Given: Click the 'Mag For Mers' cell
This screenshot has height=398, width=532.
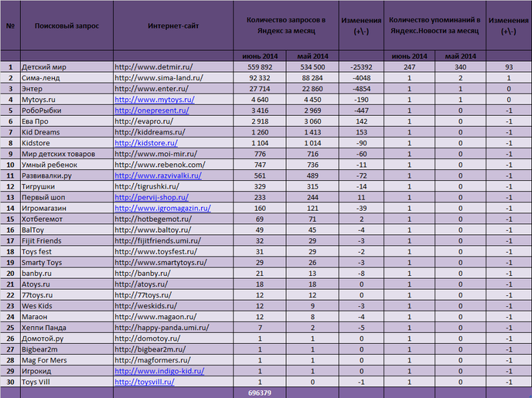Looking at the screenshot, I should click(x=66, y=360).
